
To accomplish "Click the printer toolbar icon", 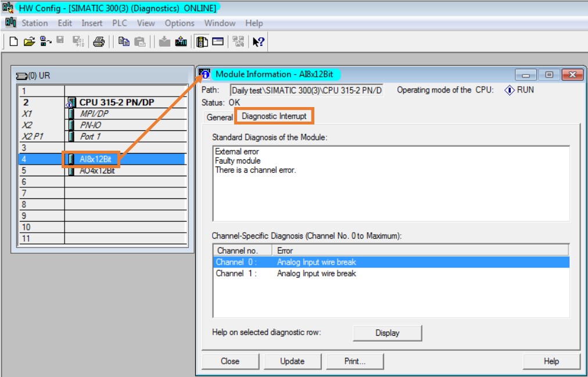I will (99, 41).
